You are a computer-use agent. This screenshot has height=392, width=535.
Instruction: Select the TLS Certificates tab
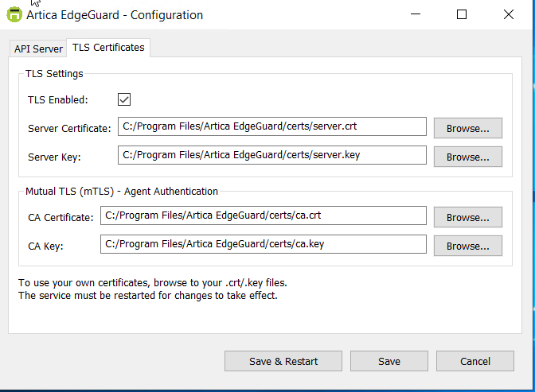click(108, 48)
